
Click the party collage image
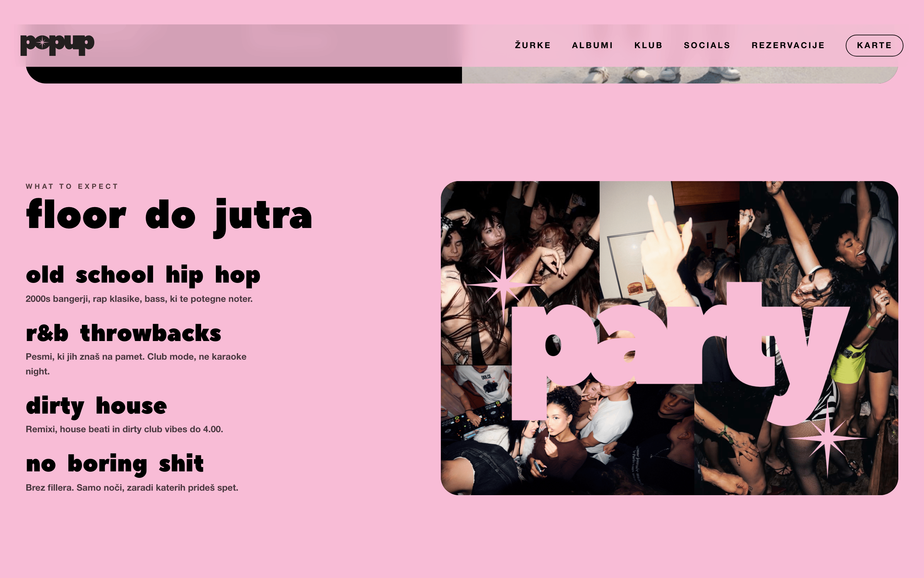(x=669, y=338)
